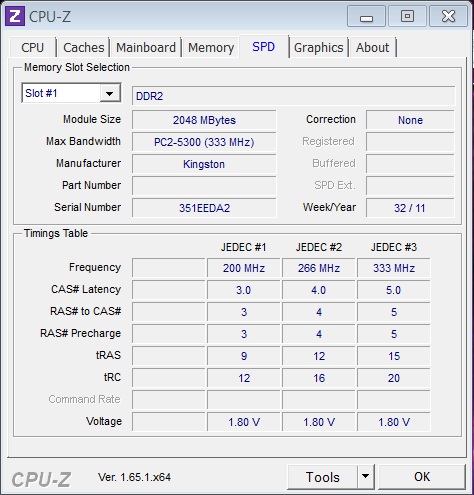
Task: Click the 333 MHz frequency cell in timings table
Action: click(x=394, y=268)
